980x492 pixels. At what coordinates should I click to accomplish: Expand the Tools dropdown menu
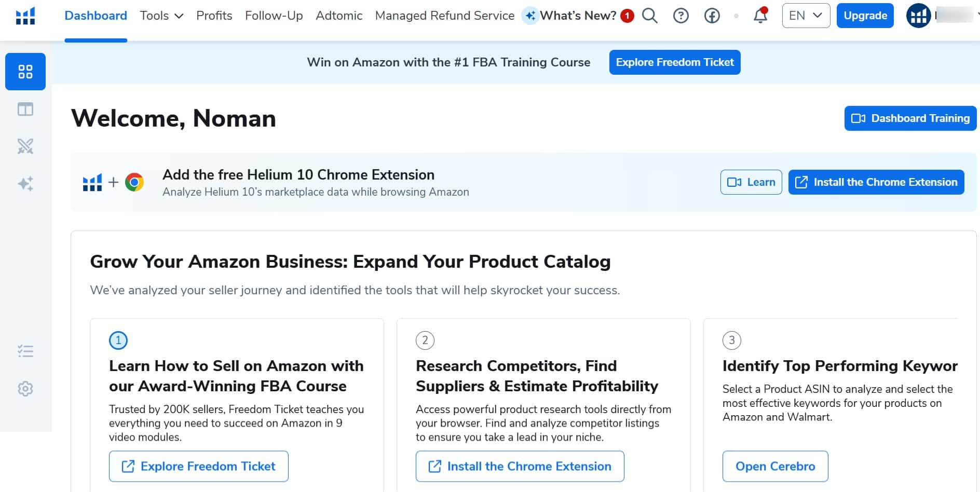(161, 16)
